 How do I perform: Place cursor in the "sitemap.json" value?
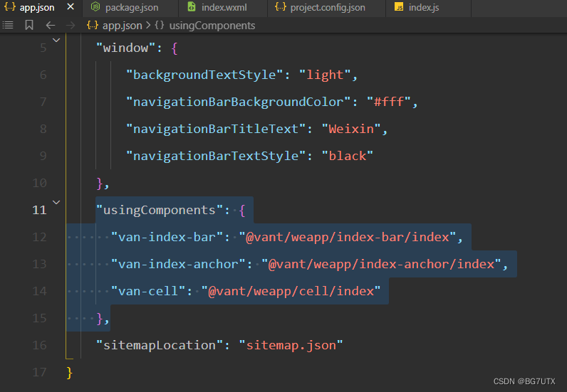(291, 345)
